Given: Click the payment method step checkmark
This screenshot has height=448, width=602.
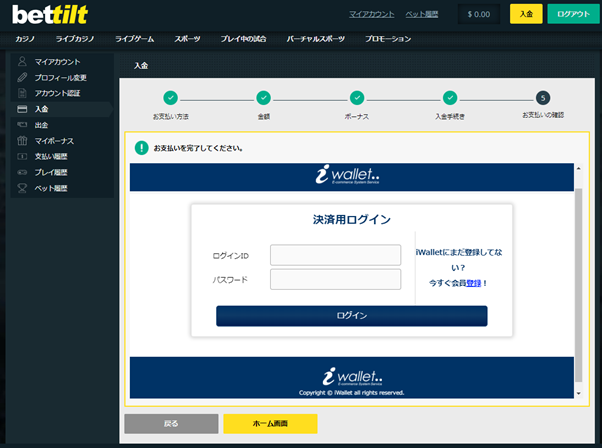Looking at the screenshot, I should (x=170, y=98).
